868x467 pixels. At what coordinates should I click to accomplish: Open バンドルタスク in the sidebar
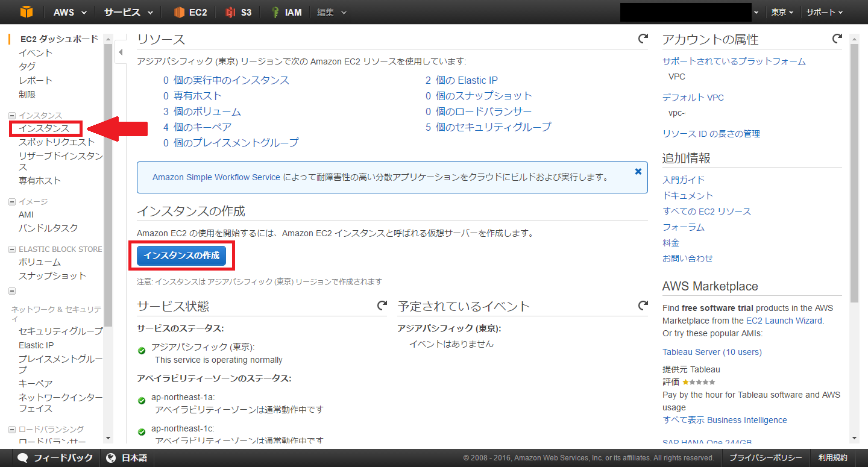pyautogui.click(x=48, y=228)
